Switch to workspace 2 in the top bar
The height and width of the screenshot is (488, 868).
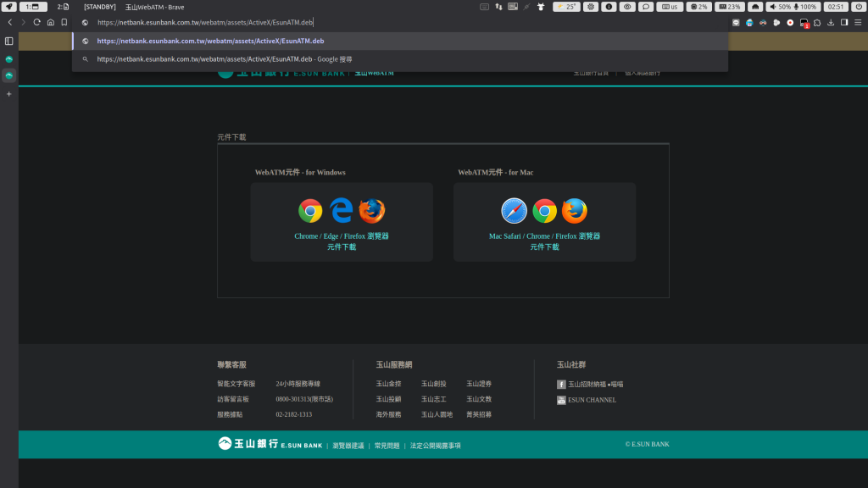click(x=63, y=7)
